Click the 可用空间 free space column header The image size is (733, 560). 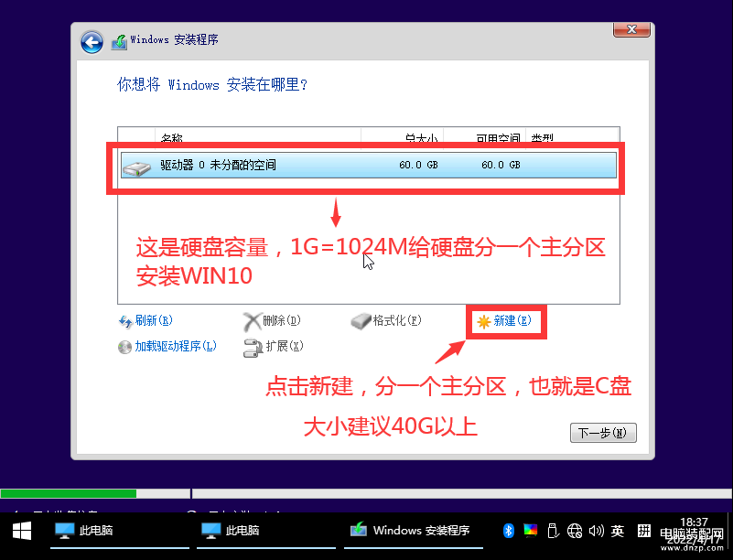coord(498,138)
